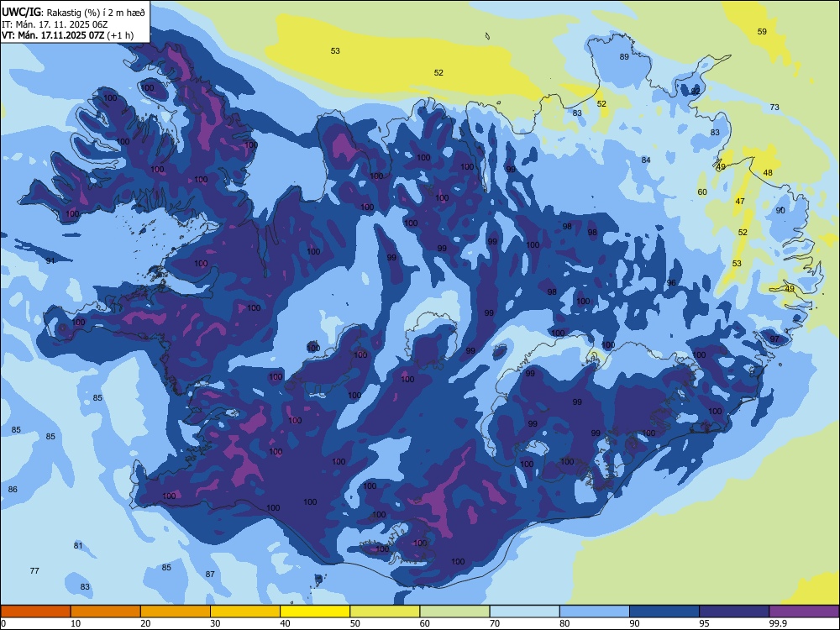The image size is (840, 630).
Task: Select the 80–90 medium blue legend swatch
Action: (595, 612)
